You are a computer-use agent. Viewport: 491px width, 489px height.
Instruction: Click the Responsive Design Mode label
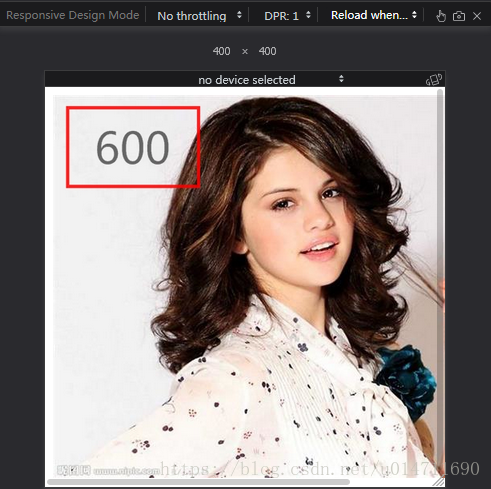[x=73, y=15]
